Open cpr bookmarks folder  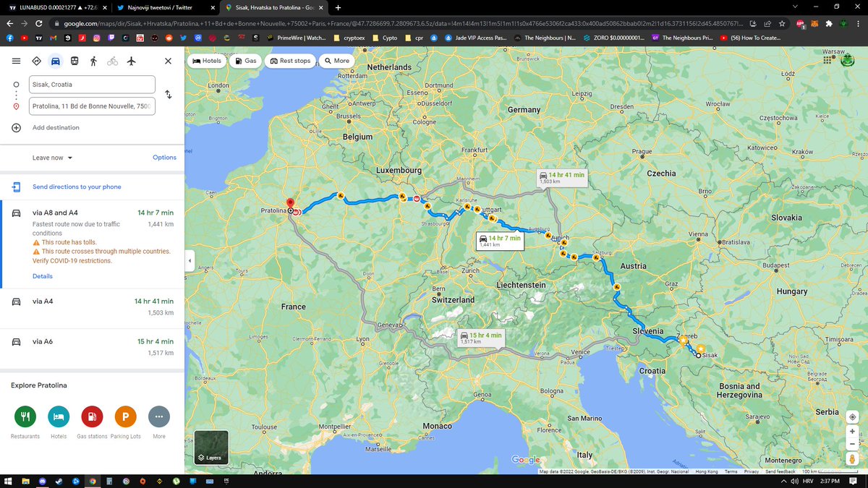(415, 38)
